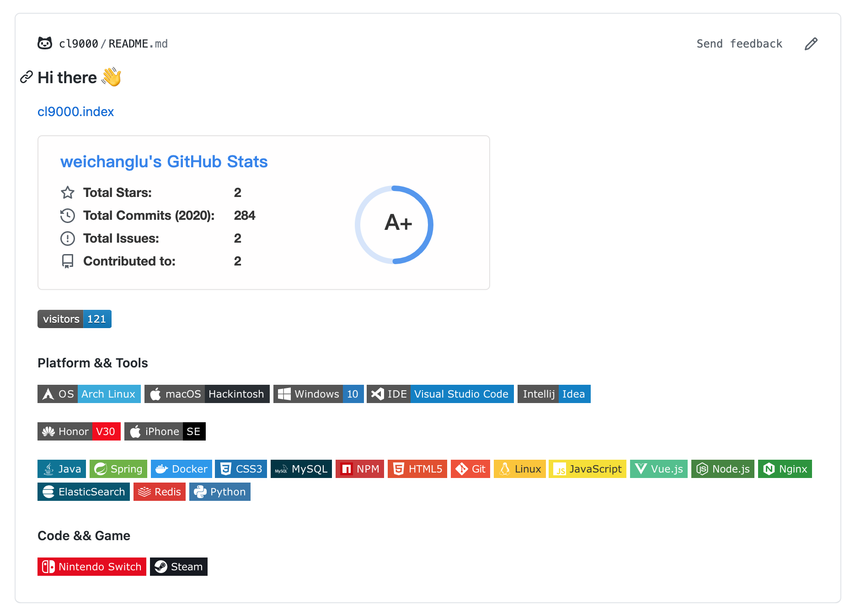The image size is (855, 616).
Task: Click the HTML5 badge
Action: [x=417, y=469]
